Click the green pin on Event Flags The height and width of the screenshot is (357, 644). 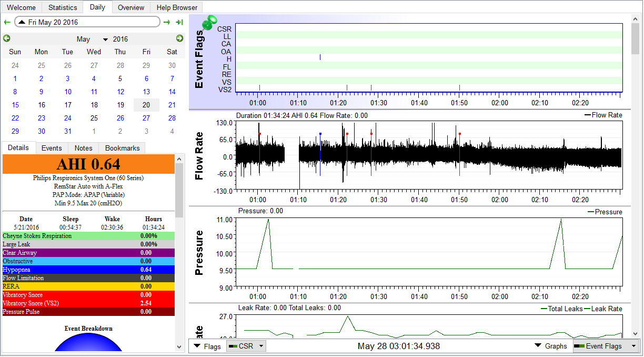click(x=210, y=23)
